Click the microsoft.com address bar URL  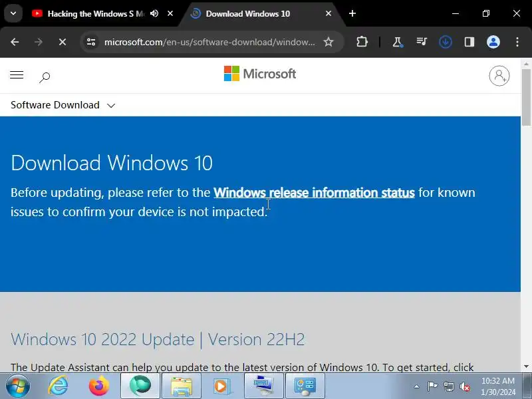click(209, 42)
